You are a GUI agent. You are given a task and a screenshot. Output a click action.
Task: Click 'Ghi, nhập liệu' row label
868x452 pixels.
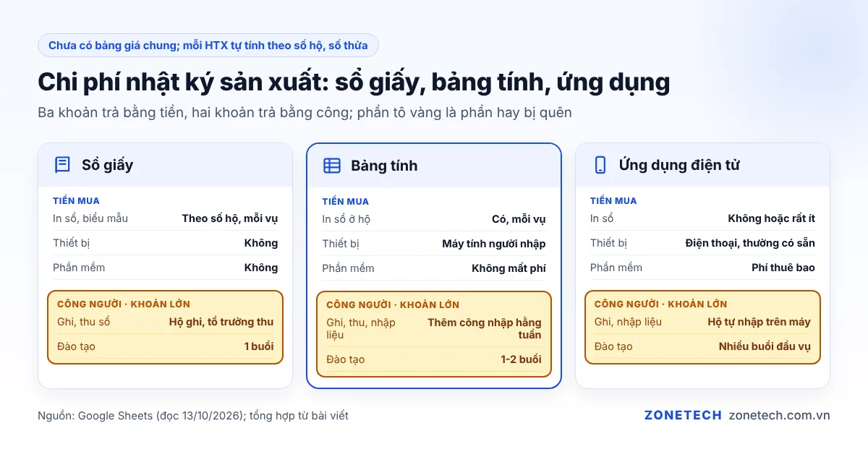click(628, 322)
